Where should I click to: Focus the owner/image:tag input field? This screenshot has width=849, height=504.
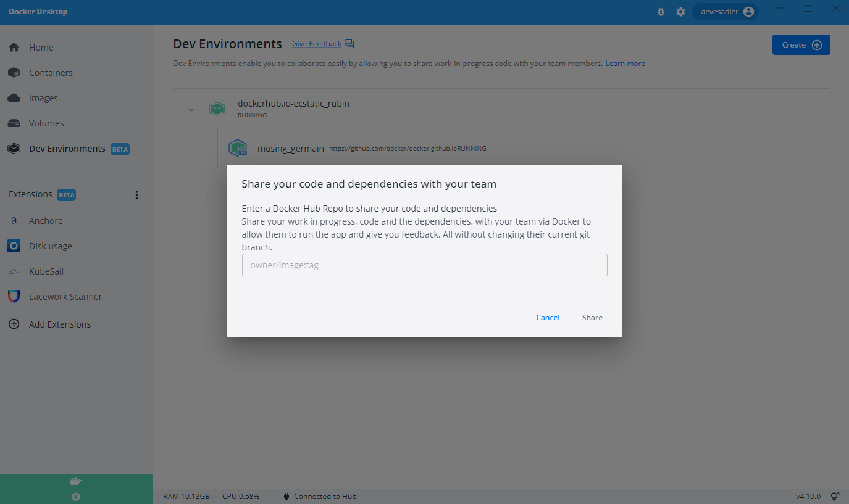pyautogui.click(x=424, y=265)
